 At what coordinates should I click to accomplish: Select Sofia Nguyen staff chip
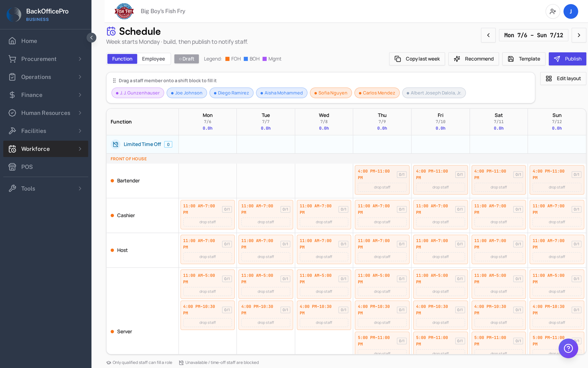click(331, 93)
